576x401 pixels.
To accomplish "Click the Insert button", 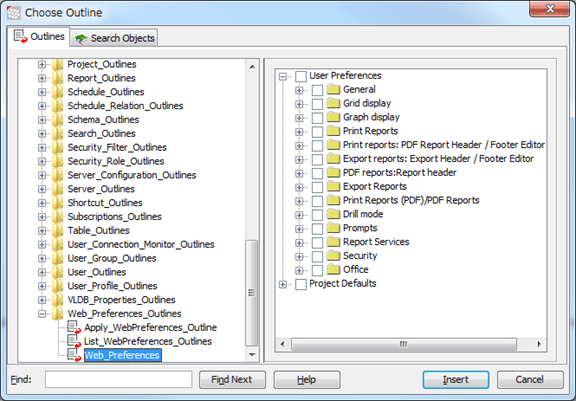I will (456, 380).
